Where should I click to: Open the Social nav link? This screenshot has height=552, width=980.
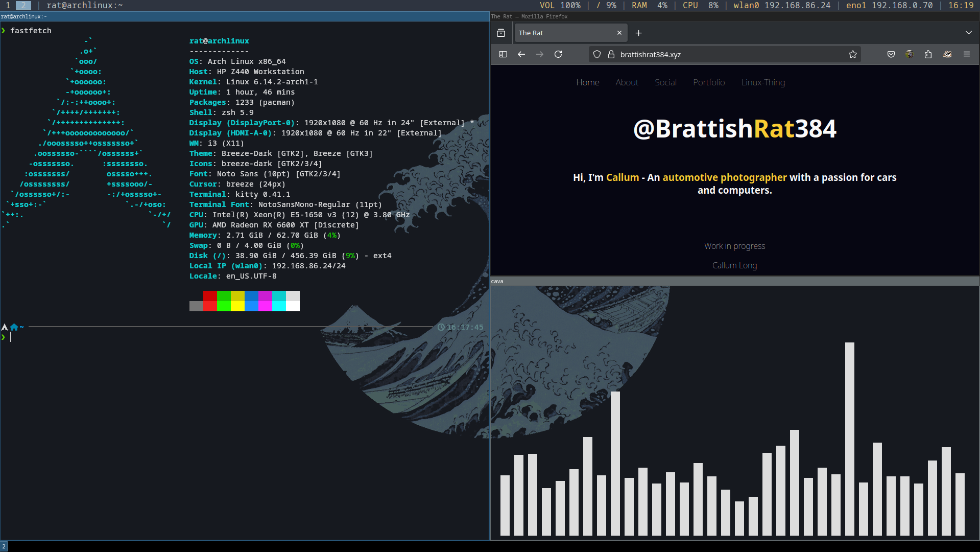pyautogui.click(x=665, y=82)
